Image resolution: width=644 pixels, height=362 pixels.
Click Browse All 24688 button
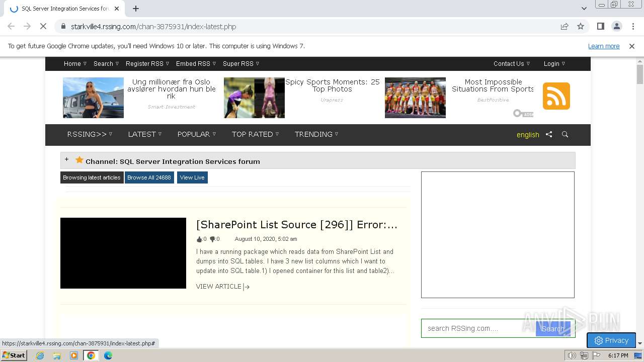click(x=149, y=177)
